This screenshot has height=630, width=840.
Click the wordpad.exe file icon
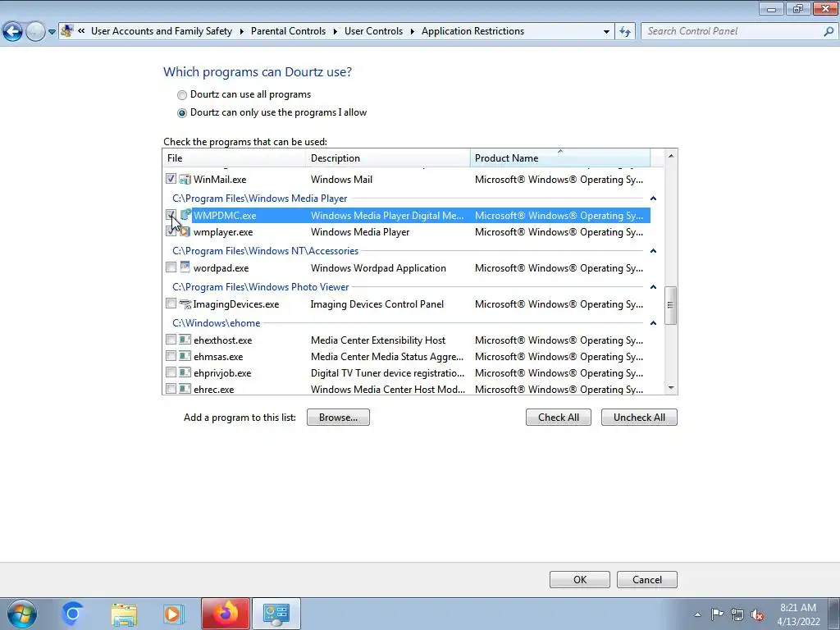[185, 267]
